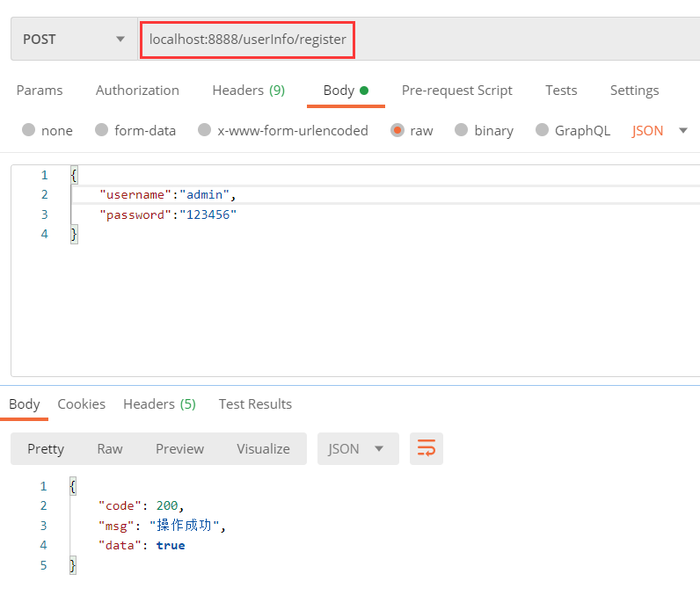
Task: Click the Raw response view button
Action: click(x=110, y=449)
